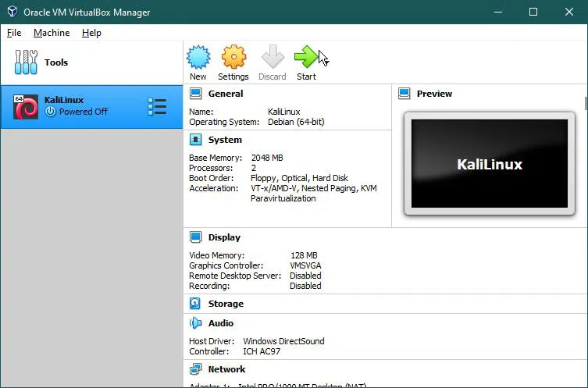This screenshot has width=588, height=388.
Task: Click the General section monitor icon
Action: pos(195,94)
